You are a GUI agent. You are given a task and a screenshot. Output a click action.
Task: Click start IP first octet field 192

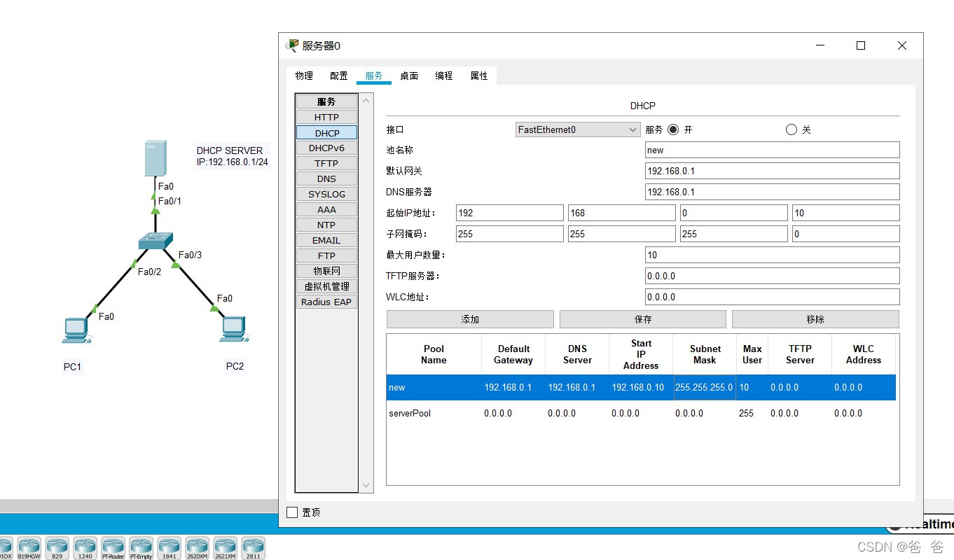point(509,213)
